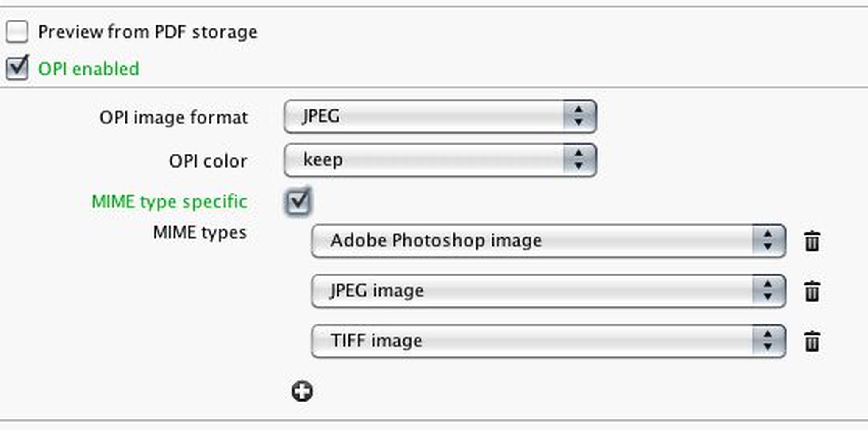
Task: Click trash icon next to TIFF image
Action: coord(812,341)
